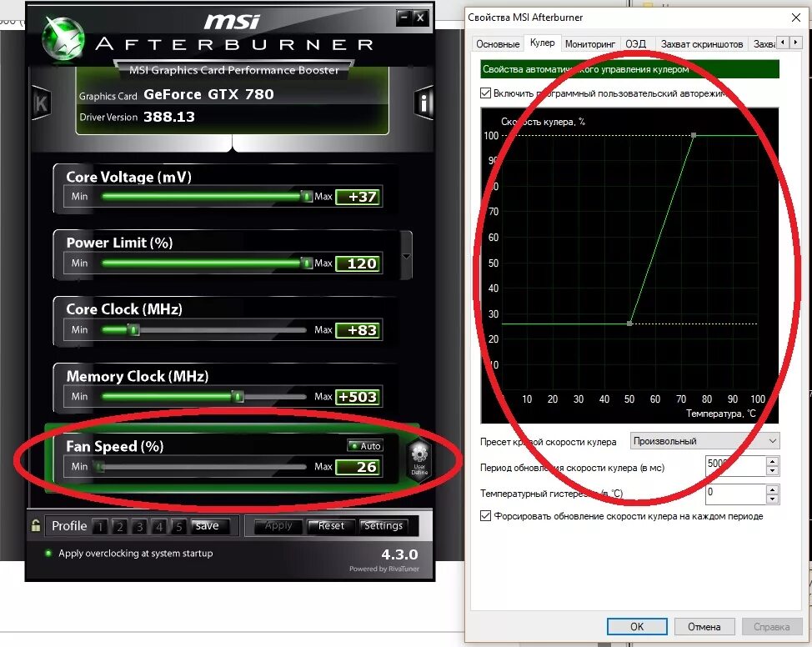This screenshot has width=812, height=647.
Task: Click the OK button
Action: pos(636,626)
